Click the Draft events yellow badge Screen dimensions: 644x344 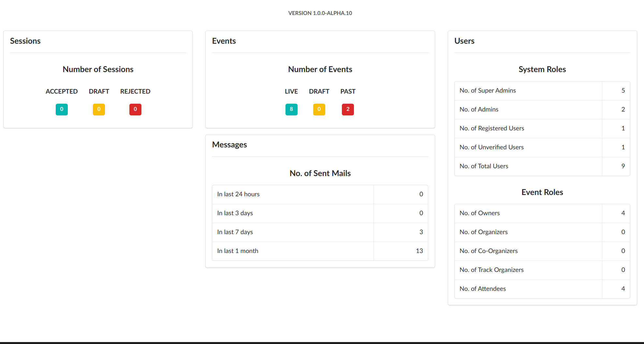[319, 109]
